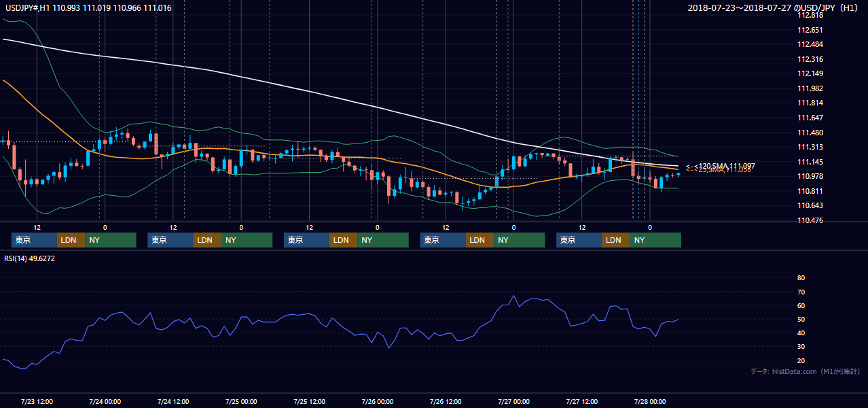Click the last 東京 session box
868x408 pixels.
(x=579, y=240)
